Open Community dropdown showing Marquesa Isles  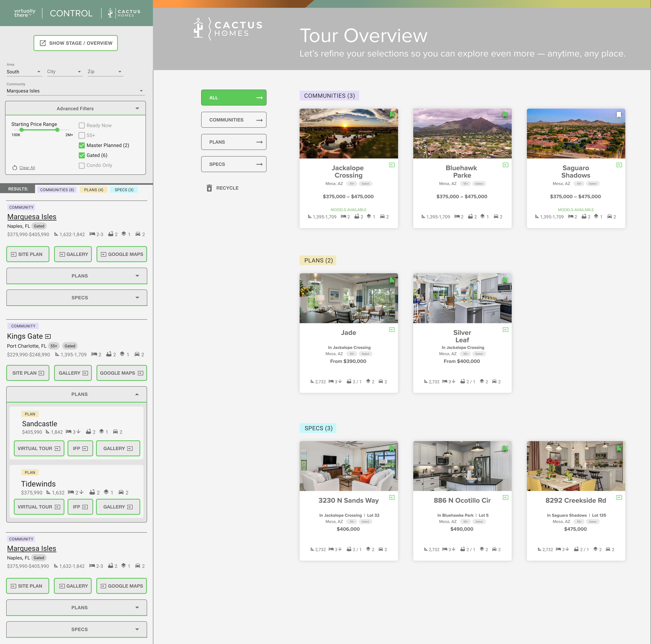(75, 91)
